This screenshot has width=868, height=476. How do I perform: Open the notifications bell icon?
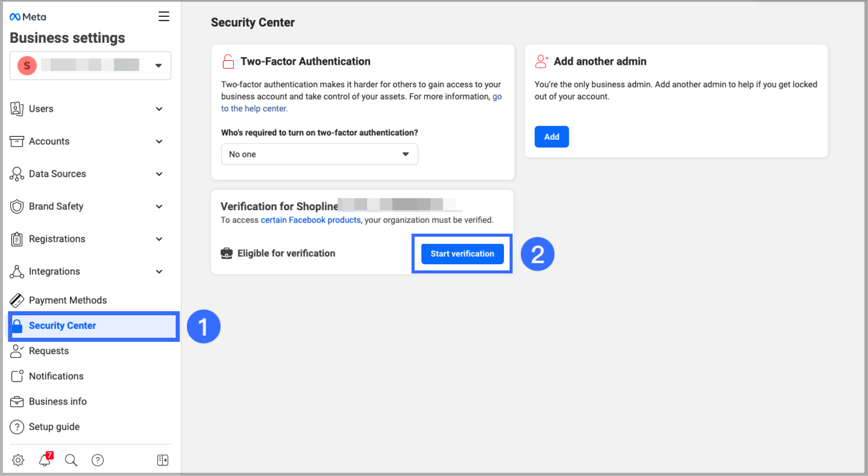(x=45, y=460)
